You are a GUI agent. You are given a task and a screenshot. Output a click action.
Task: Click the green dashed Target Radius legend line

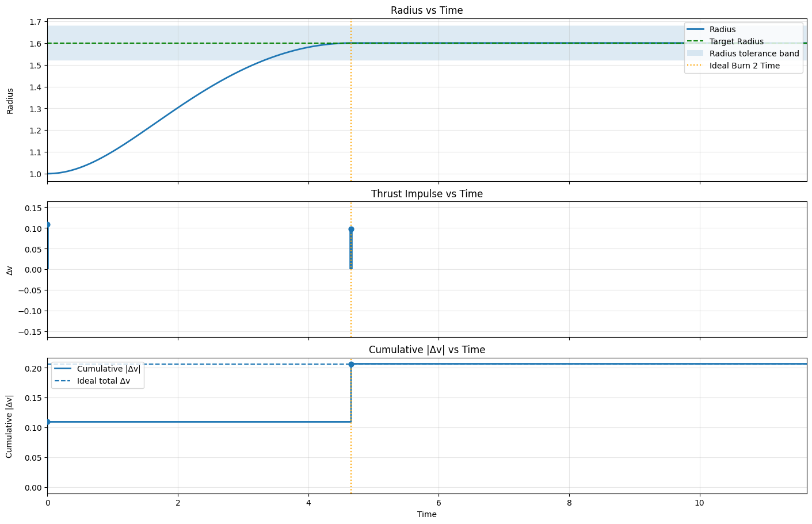[695, 41]
